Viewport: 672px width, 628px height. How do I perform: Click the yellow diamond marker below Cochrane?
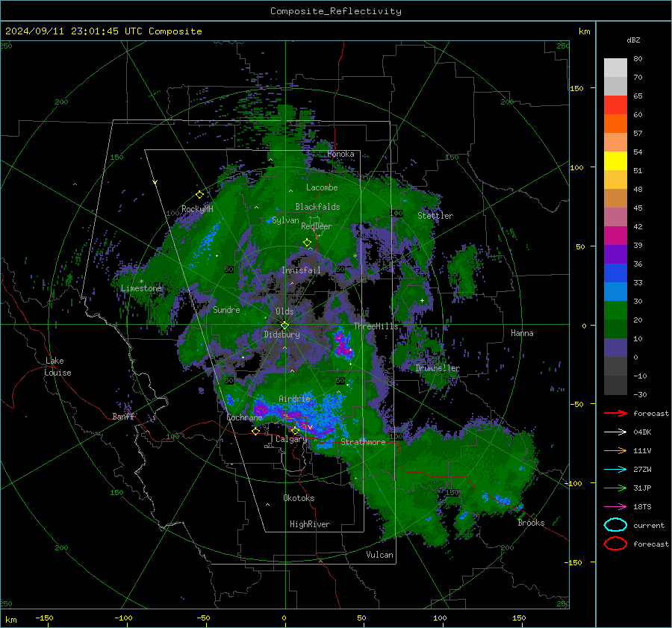click(x=255, y=431)
